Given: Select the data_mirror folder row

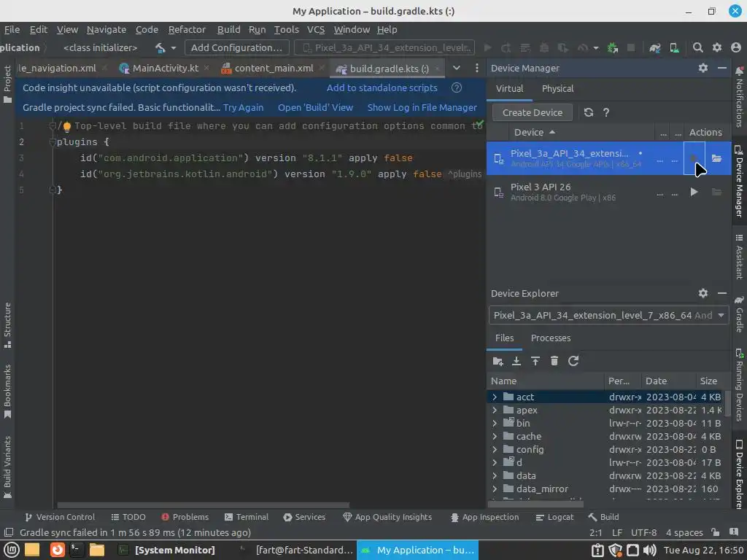Looking at the screenshot, I should (605, 489).
